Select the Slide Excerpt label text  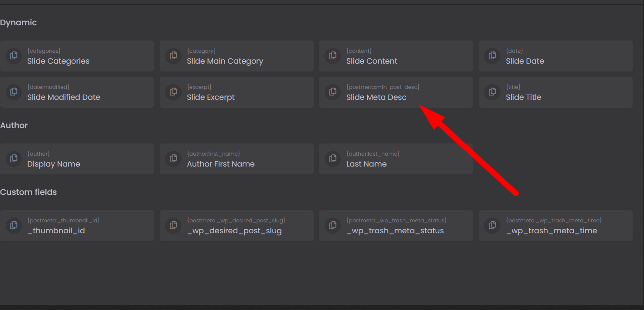[x=211, y=97]
